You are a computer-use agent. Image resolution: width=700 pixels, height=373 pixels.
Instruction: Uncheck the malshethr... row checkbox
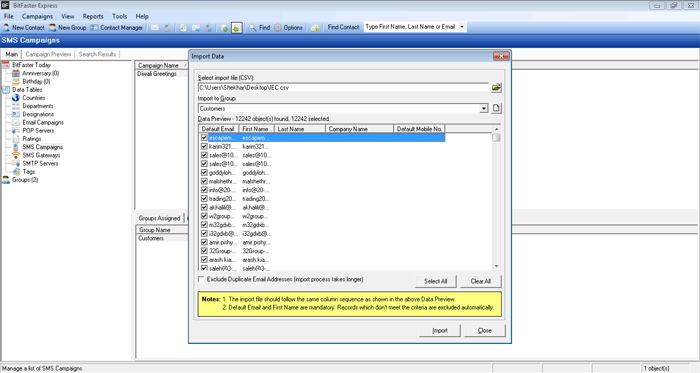pyautogui.click(x=204, y=181)
